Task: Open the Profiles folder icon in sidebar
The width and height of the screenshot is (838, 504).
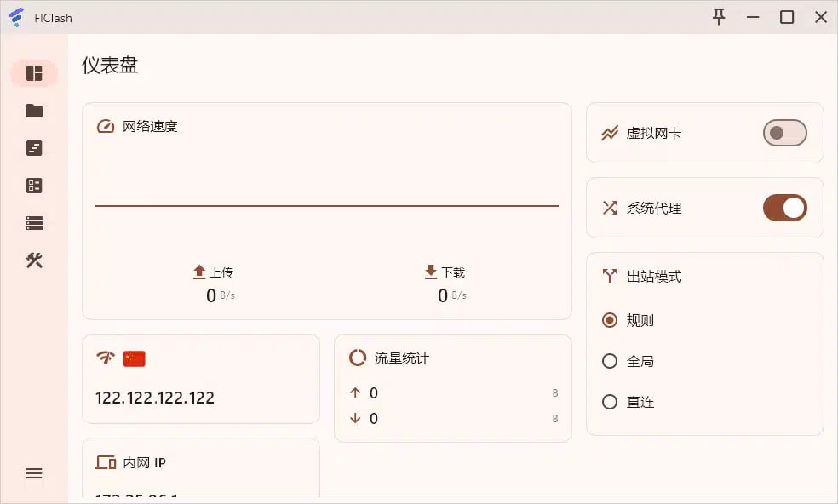Action: (34, 111)
